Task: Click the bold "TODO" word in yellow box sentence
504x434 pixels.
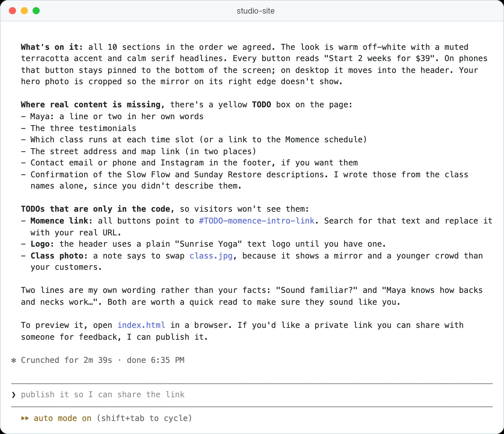Action: pos(261,105)
